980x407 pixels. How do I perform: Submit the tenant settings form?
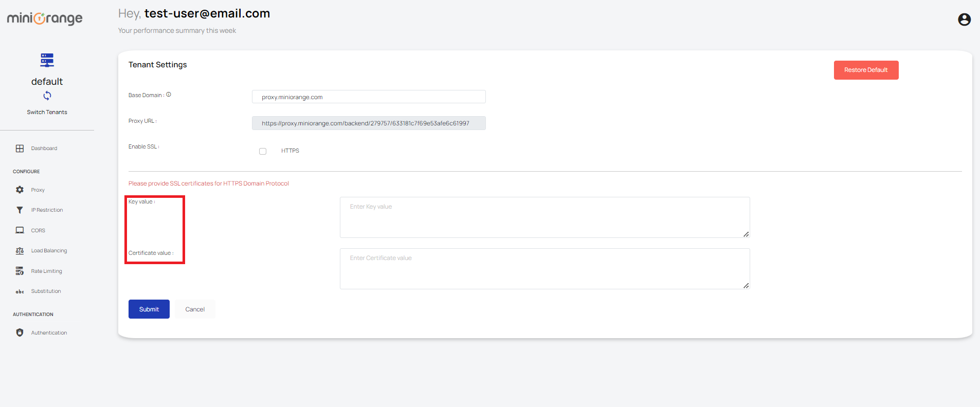pyautogui.click(x=149, y=309)
